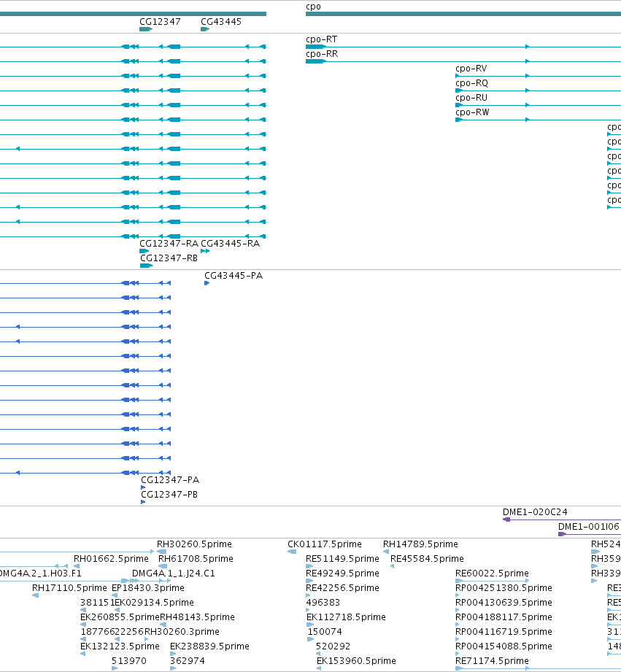Select the cpo-RW transcript label
The image size is (621, 672).
click(x=472, y=112)
